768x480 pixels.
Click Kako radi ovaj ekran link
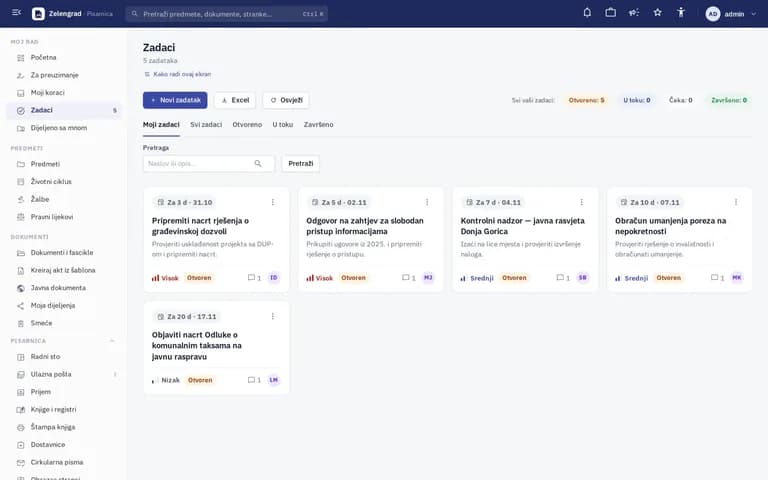tap(177, 74)
